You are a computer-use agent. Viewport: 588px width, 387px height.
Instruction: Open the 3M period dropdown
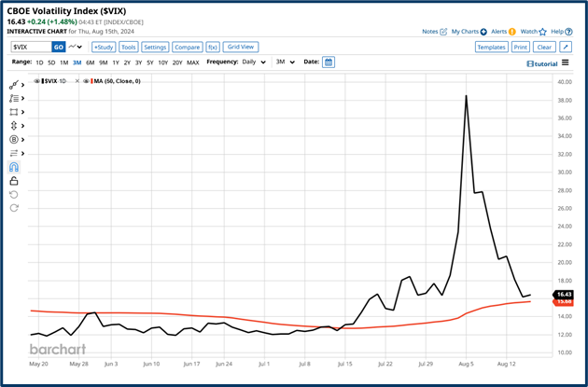(x=286, y=62)
